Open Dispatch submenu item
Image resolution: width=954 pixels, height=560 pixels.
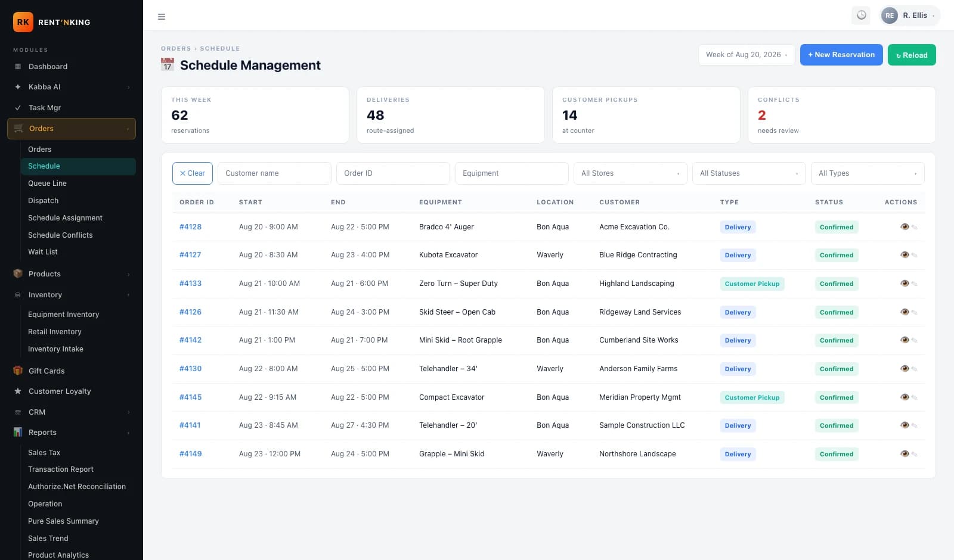(78, 201)
